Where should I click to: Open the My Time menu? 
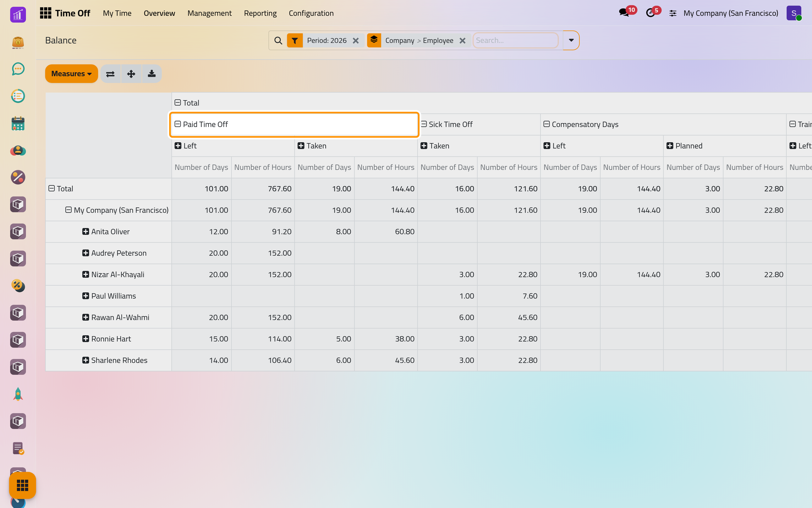click(x=117, y=13)
